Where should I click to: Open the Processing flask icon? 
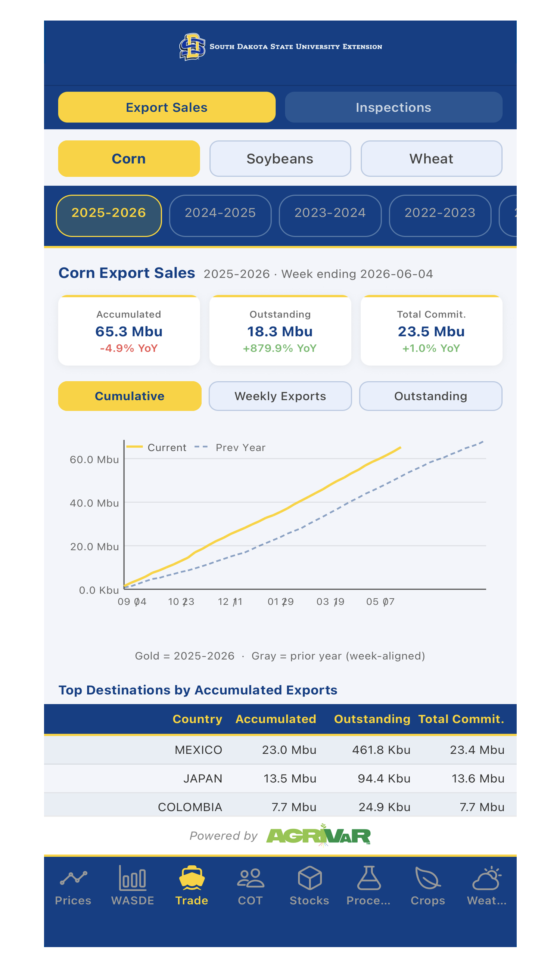[x=369, y=878]
